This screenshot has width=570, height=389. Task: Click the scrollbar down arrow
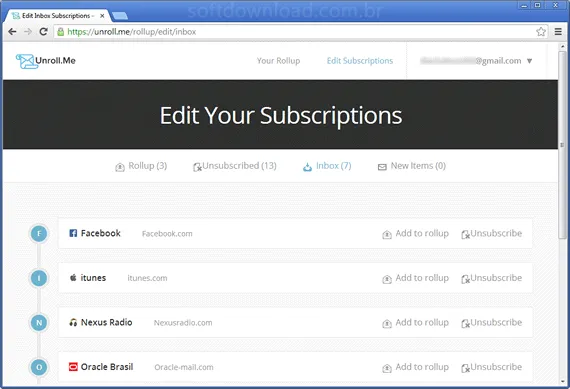tap(562, 381)
